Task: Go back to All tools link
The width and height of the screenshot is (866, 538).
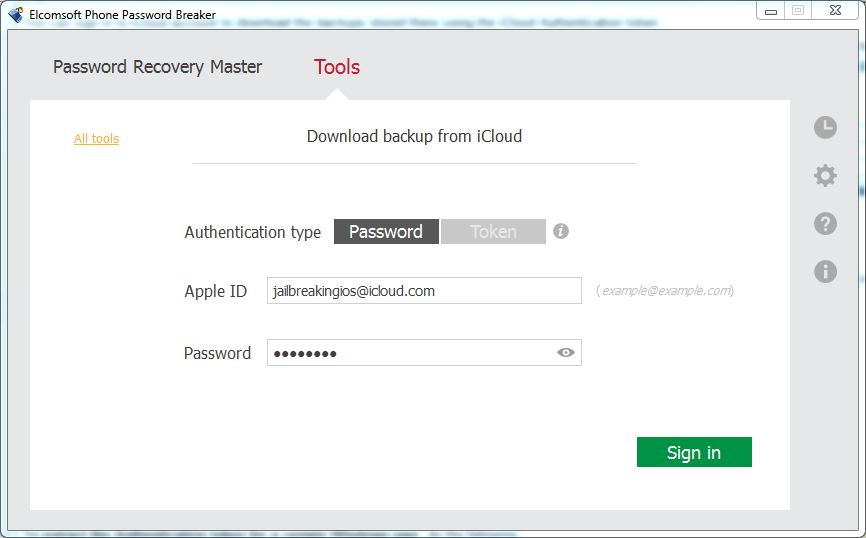Action: 97,139
